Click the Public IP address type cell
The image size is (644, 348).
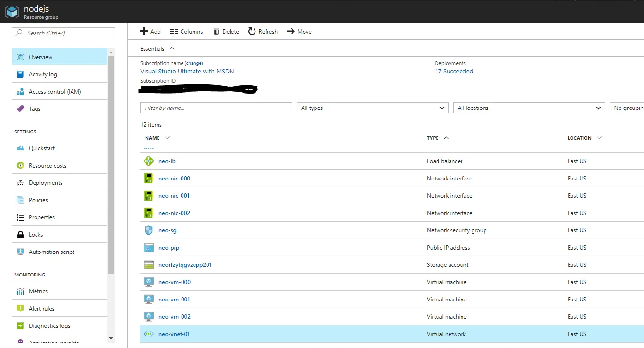pyautogui.click(x=449, y=248)
